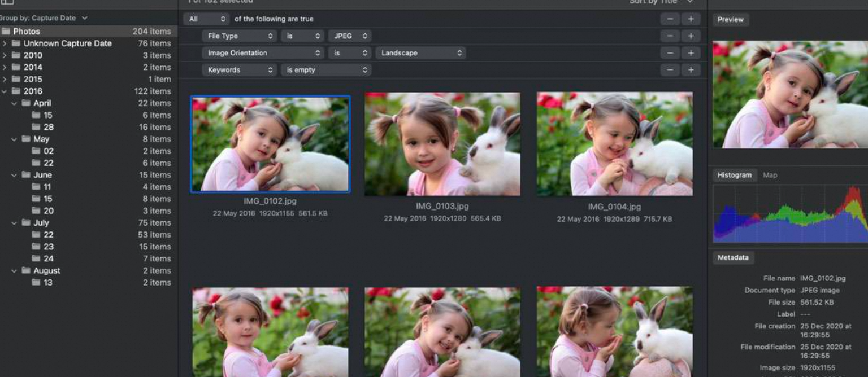Collapse the August folder chevron
Screen dimensions: 868x377
(14, 271)
